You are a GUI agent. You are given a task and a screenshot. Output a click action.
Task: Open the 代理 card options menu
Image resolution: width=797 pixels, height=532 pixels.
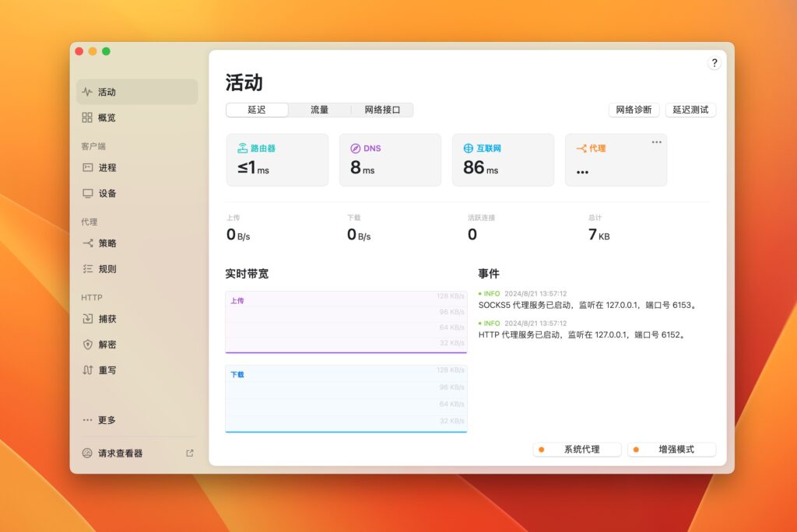tap(656, 141)
